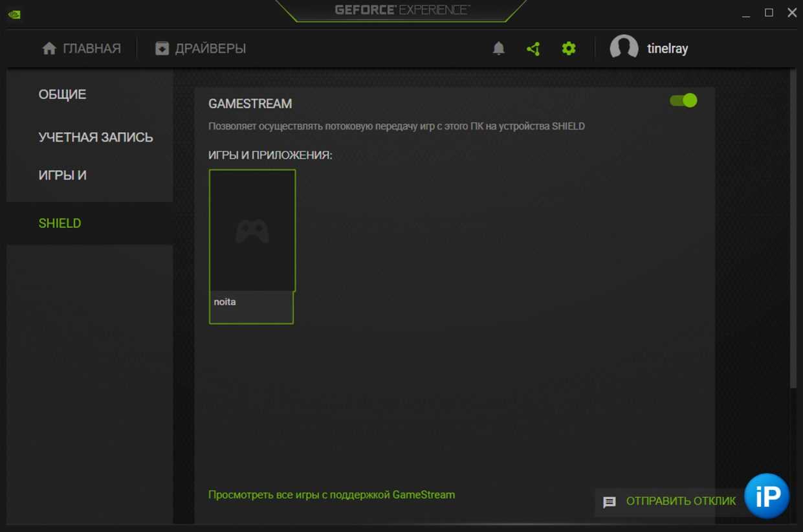
Task: Select SHIELD in the sidebar
Action: [60, 223]
